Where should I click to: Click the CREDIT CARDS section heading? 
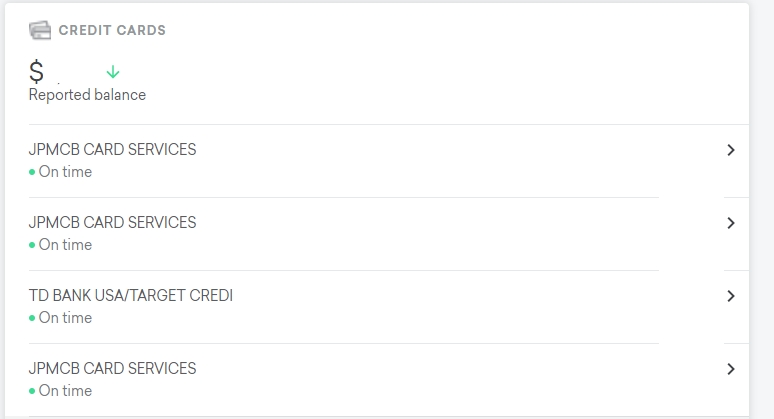click(112, 30)
